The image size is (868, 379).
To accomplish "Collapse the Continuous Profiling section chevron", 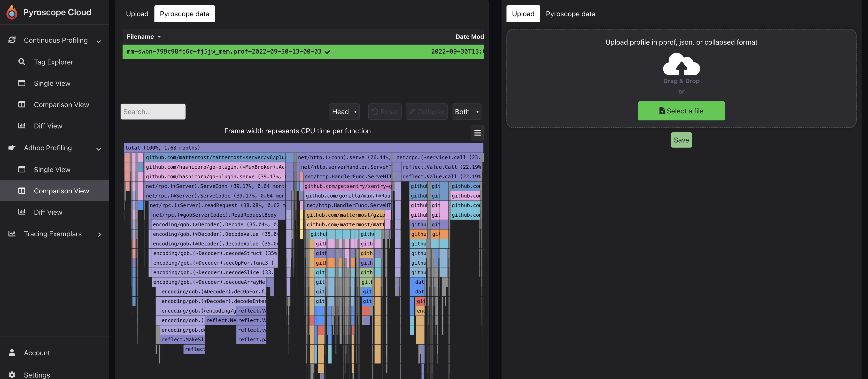I will tap(99, 41).
